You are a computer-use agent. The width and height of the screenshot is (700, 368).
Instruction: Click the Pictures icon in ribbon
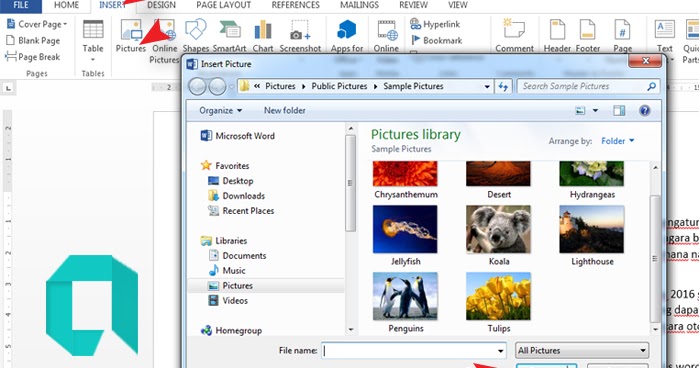(131, 36)
